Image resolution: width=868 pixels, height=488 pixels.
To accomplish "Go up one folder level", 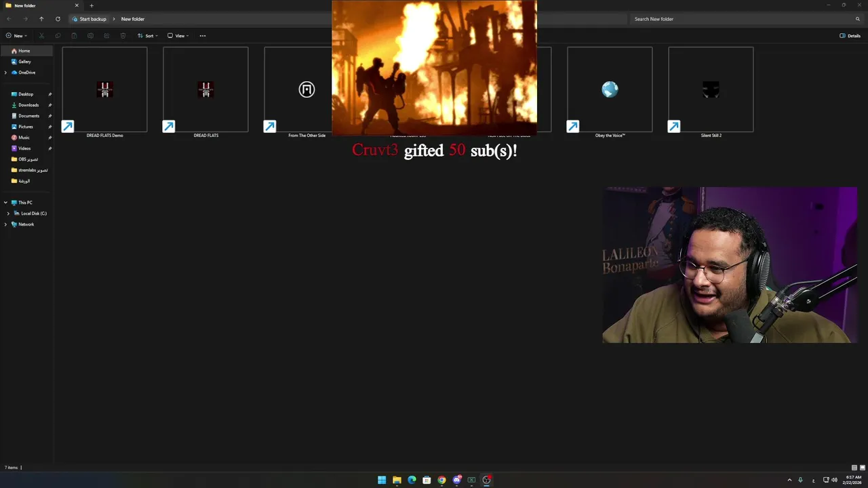I will tap(41, 19).
